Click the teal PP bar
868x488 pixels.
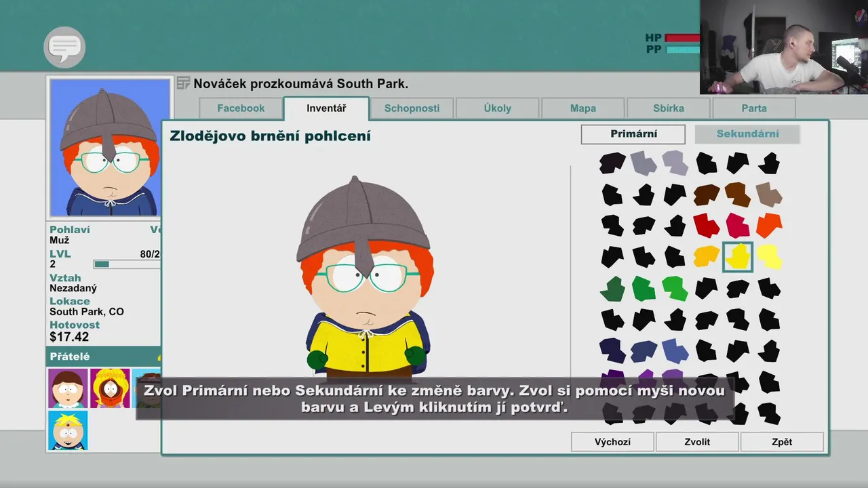(x=683, y=49)
